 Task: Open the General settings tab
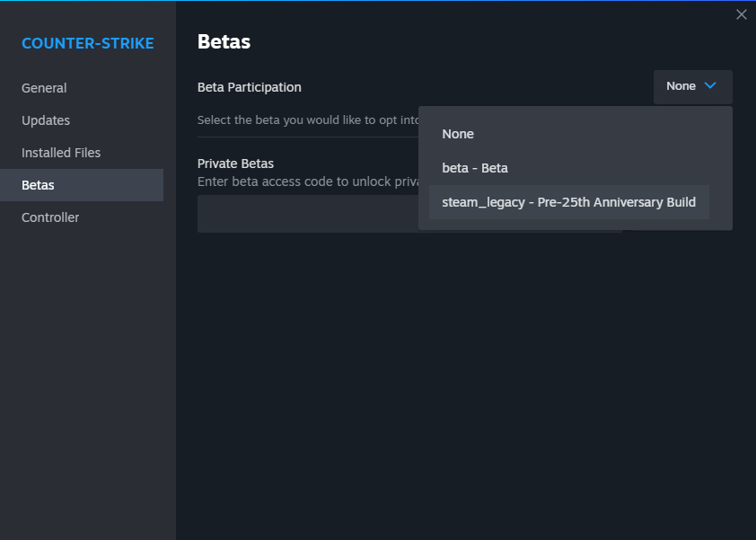coord(82,88)
